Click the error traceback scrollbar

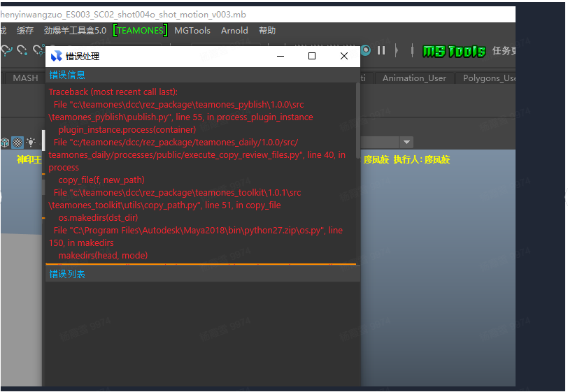pyautogui.click(x=358, y=126)
